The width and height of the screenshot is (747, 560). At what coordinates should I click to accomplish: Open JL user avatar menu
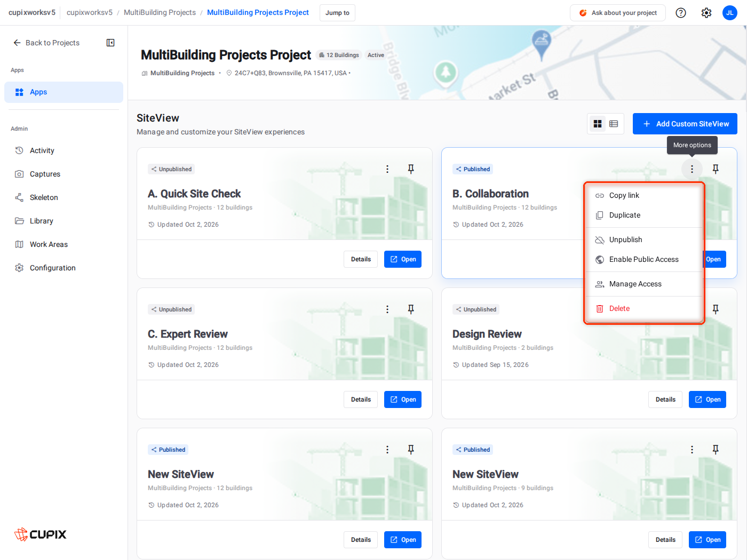click(730, 13)
